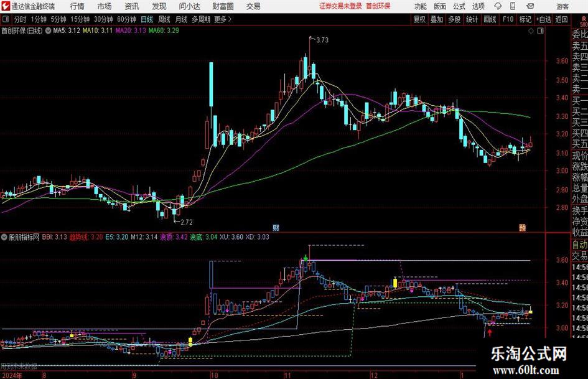Image resolution: width=588 pixels, height=379 pixels.
Task: Click the Tongdaxin red logo icon
Action: click(5, 6)
